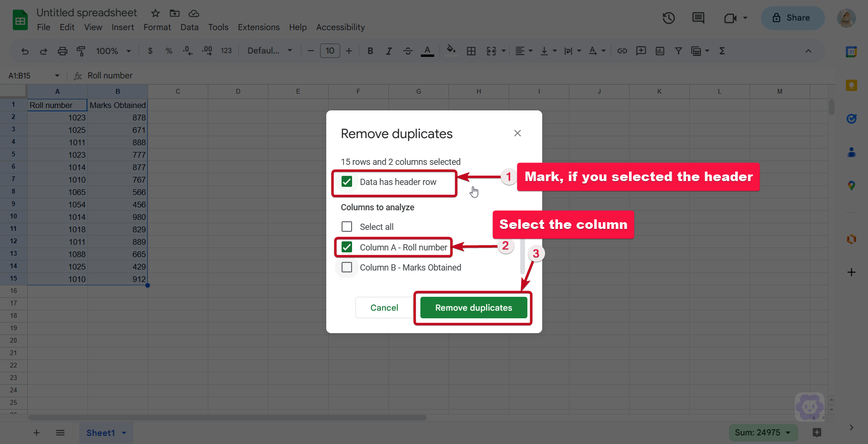Open the merge cells dropdown arrow
868x444 pixels.
(x=504, y=51)
